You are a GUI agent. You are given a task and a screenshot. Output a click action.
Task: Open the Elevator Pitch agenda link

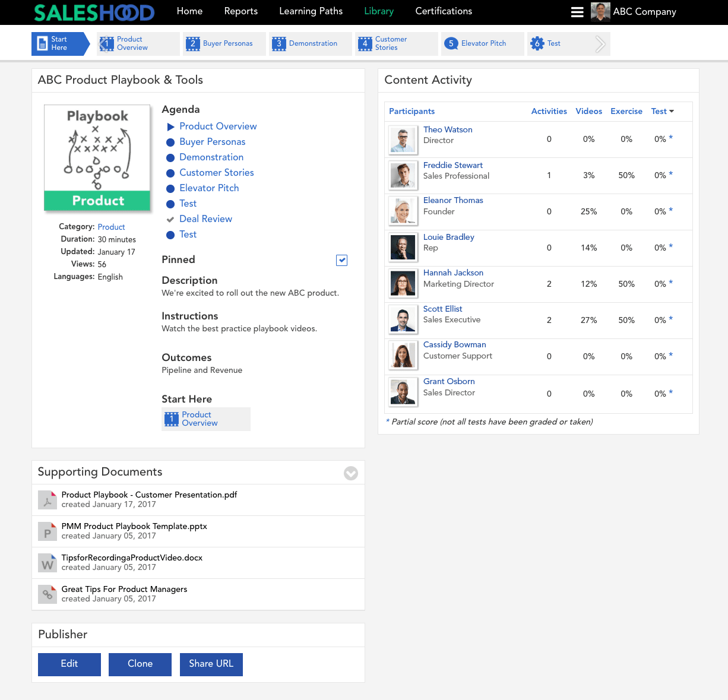[x=209, y=188]
